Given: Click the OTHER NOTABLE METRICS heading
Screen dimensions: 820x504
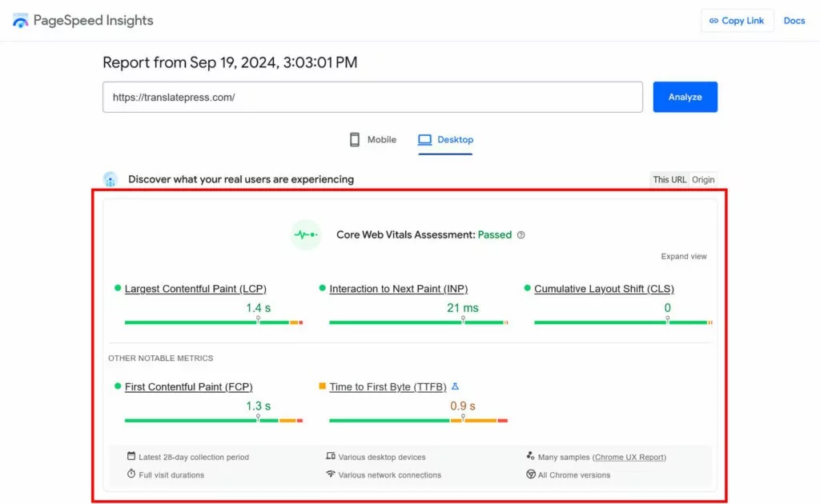Looking at the screenshot, I should (x=160, y=358).
